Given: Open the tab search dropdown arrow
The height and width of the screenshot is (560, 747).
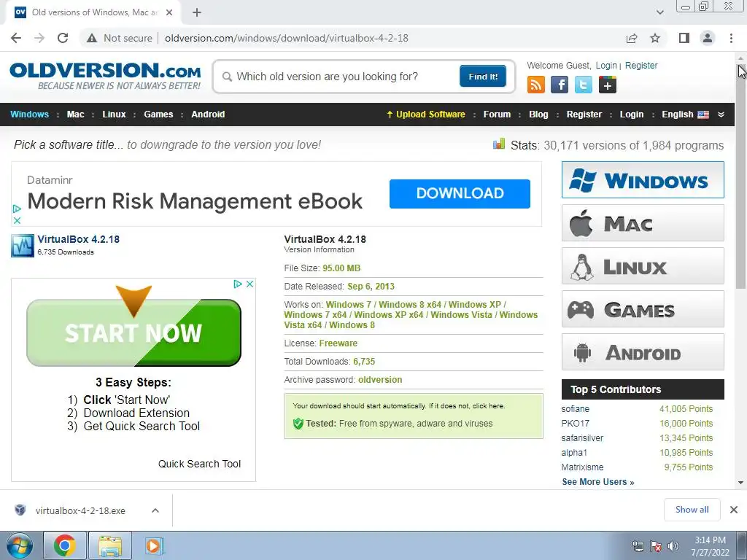Looking at the screenshot, I should (x=659, y=12).
